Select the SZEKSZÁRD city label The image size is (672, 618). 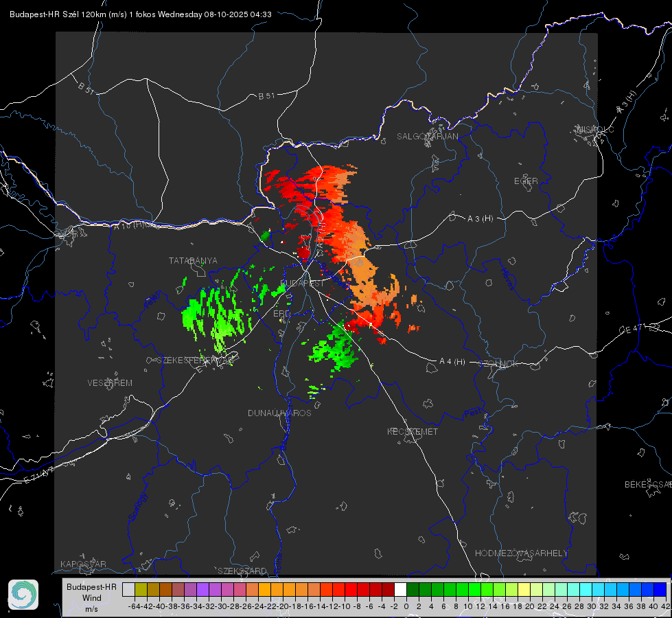click(242, 571)
